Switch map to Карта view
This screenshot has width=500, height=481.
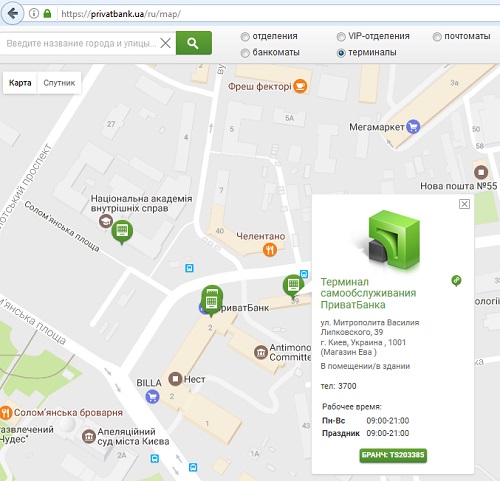coord(20,83)
